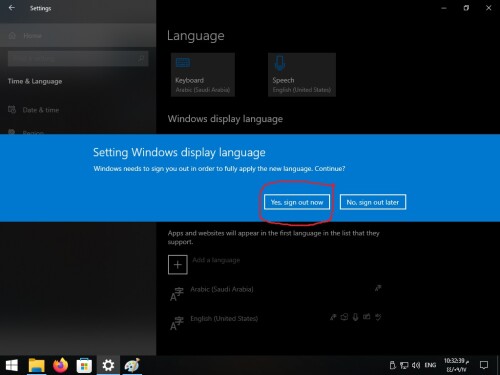Click the handwriting icon on English row

tap(367, 317)
